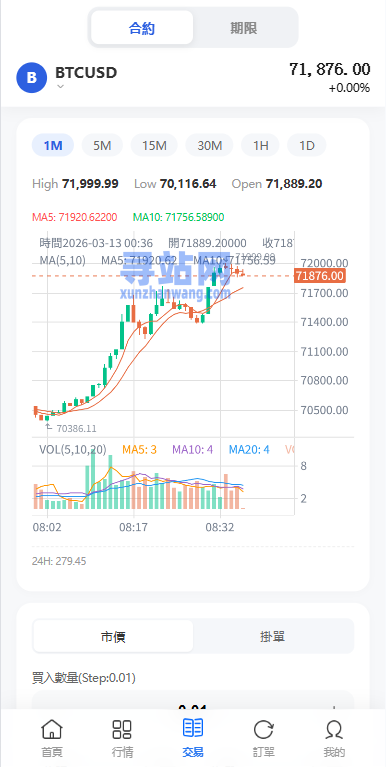Image resolution: width=386 pixels, height=767 pixels.
Task: Click the 08:32 time axis label
Action: point(220,528)
